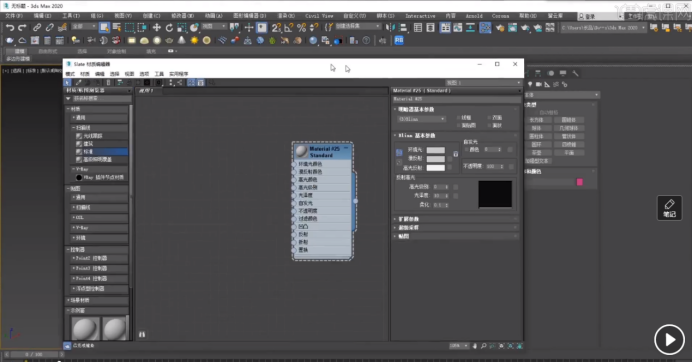Click the camera icon in Create panel
Screen dimensions: 692x363
539,84
